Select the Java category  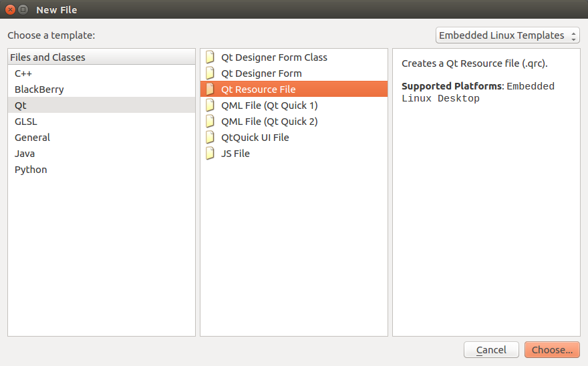102,154
